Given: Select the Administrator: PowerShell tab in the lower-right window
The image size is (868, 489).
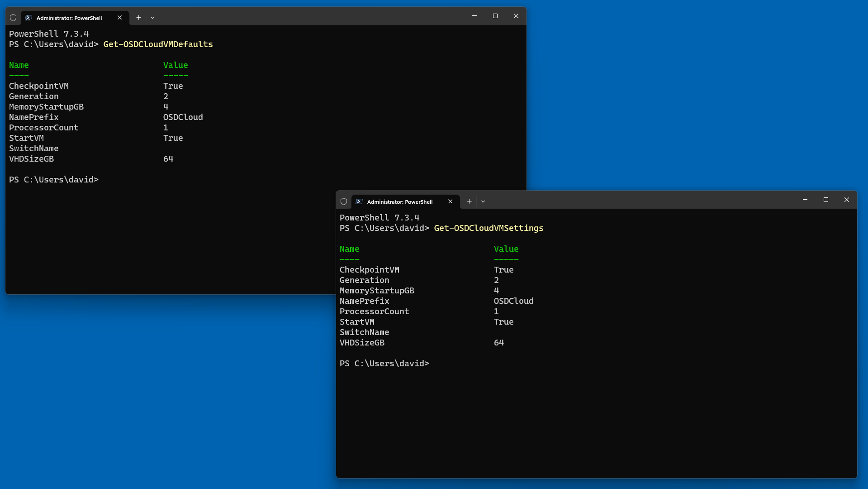Looking at the screenshot, I should click(x=400, y=202).
